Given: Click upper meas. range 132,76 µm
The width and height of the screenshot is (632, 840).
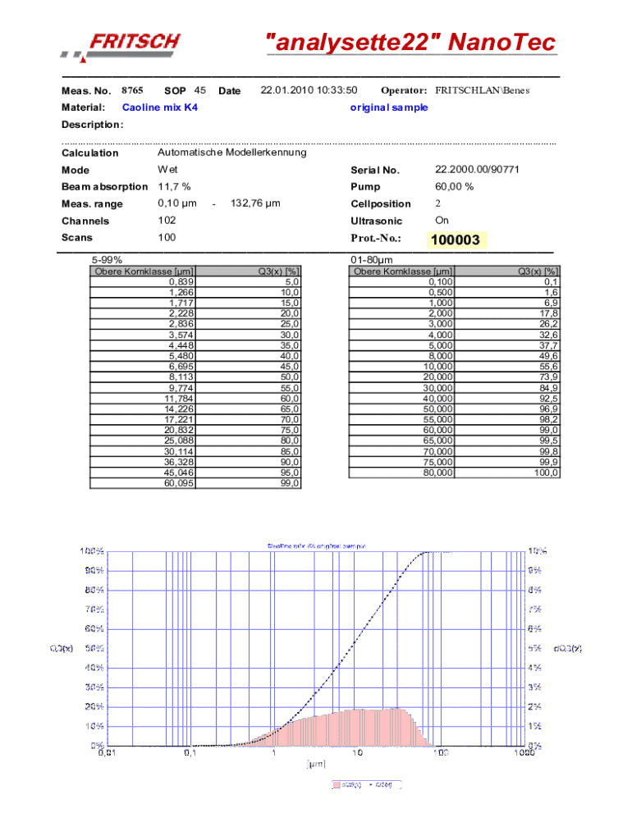Looking at the screenshot, I should click(x=255, y=203).
